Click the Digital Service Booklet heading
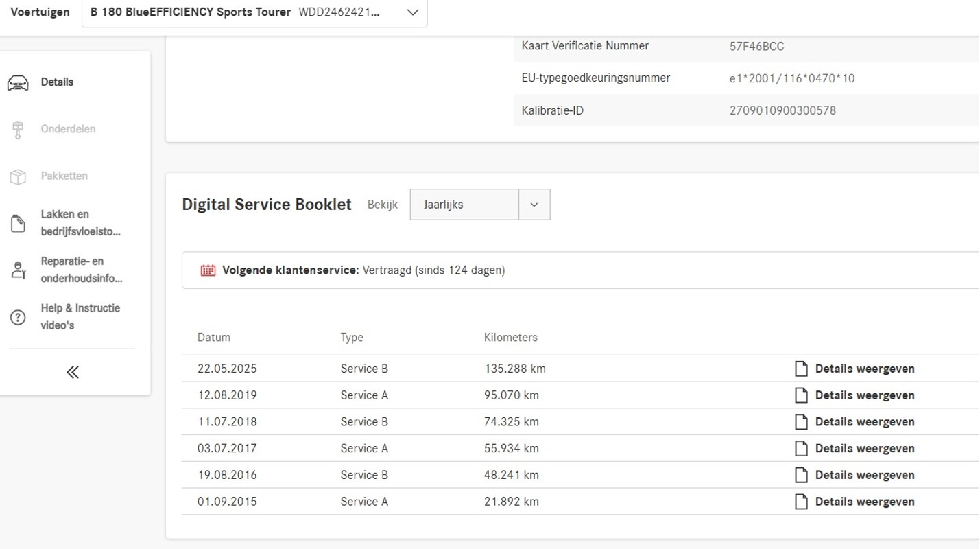This screenshot has width=980, height=549. pyautogui.click(x=267, y=205)
